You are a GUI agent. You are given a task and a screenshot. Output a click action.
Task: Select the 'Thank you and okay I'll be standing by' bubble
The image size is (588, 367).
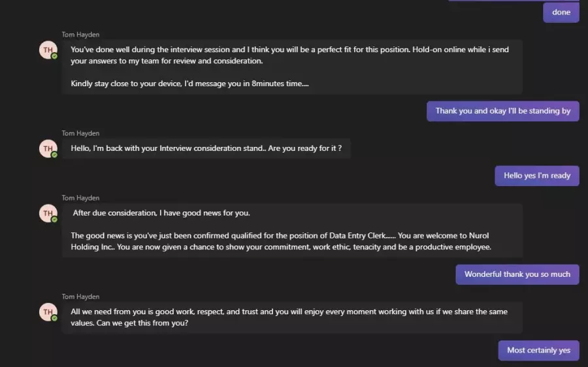pyautogui.click(x=503, y=111)
